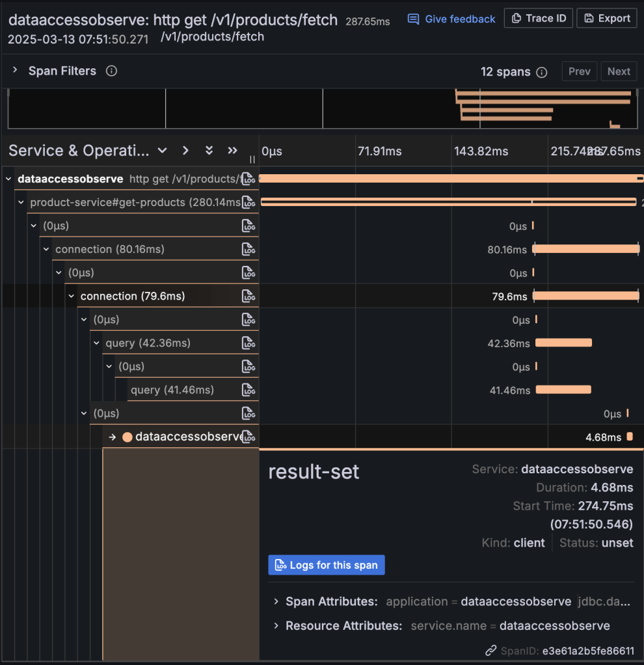The height and width of the screenshot is (665, 644).
Task: Click the info icon next to 12 spans
Action: 541,72
